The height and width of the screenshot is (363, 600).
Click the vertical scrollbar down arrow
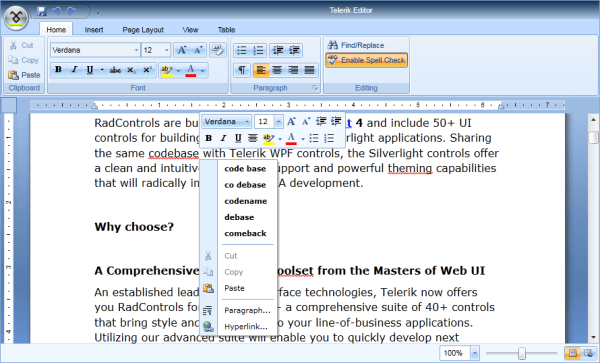click(593, 337)
